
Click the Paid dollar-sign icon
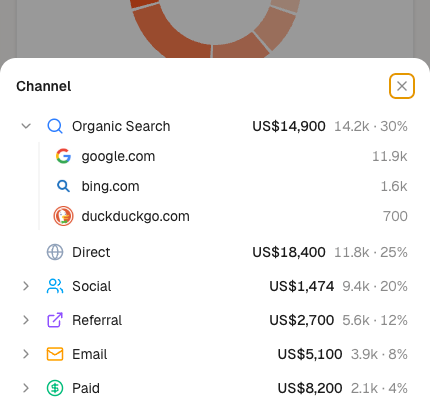pyautogui.click(x=55, y=388)
